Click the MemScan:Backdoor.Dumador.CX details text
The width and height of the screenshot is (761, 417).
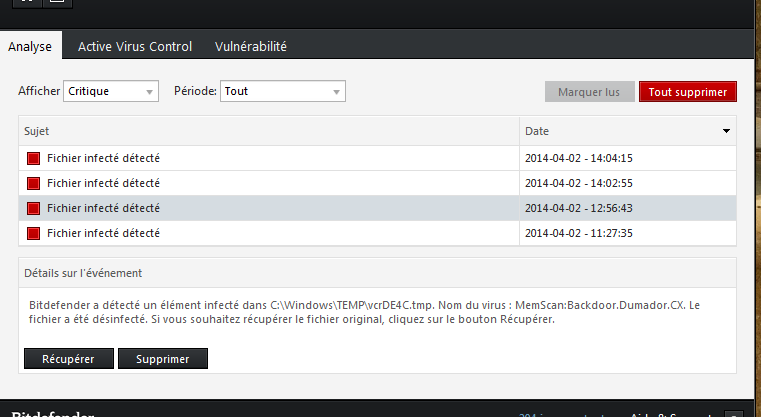tap(600, 305)
